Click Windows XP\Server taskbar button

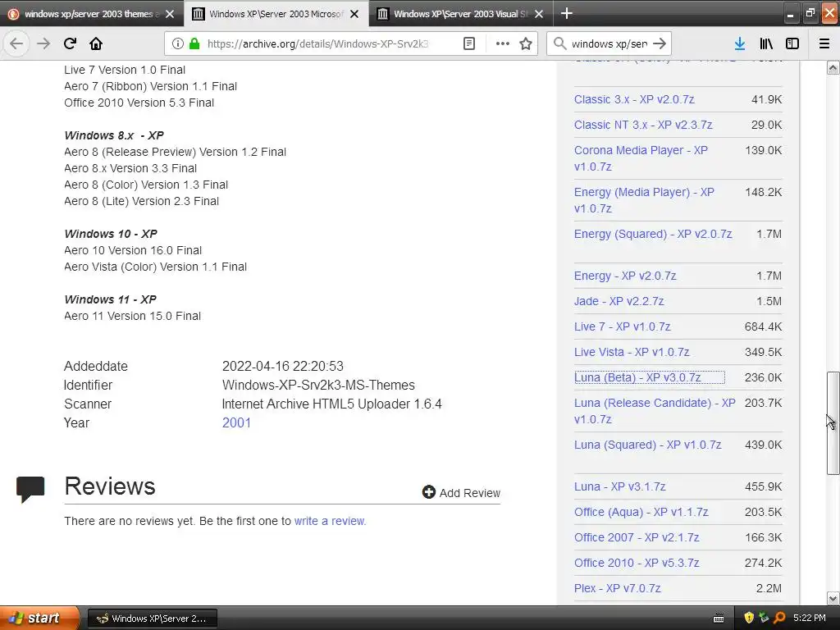click(152, 619)
